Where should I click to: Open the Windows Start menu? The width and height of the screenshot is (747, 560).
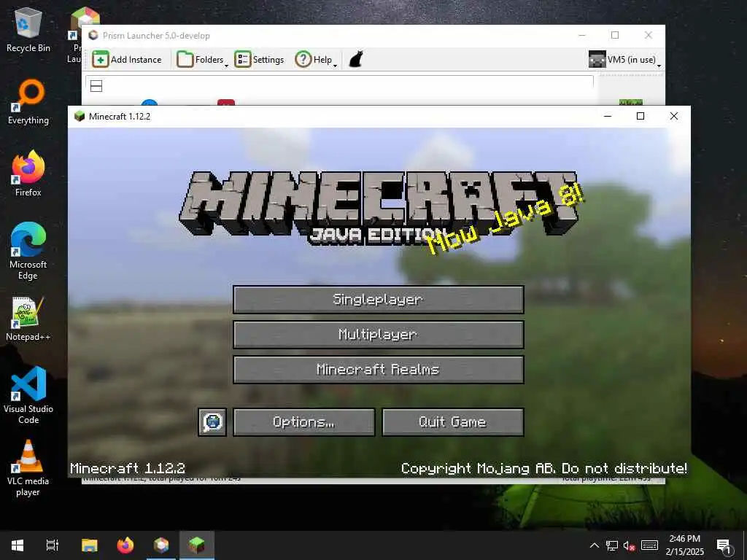(x=18, y=545)
